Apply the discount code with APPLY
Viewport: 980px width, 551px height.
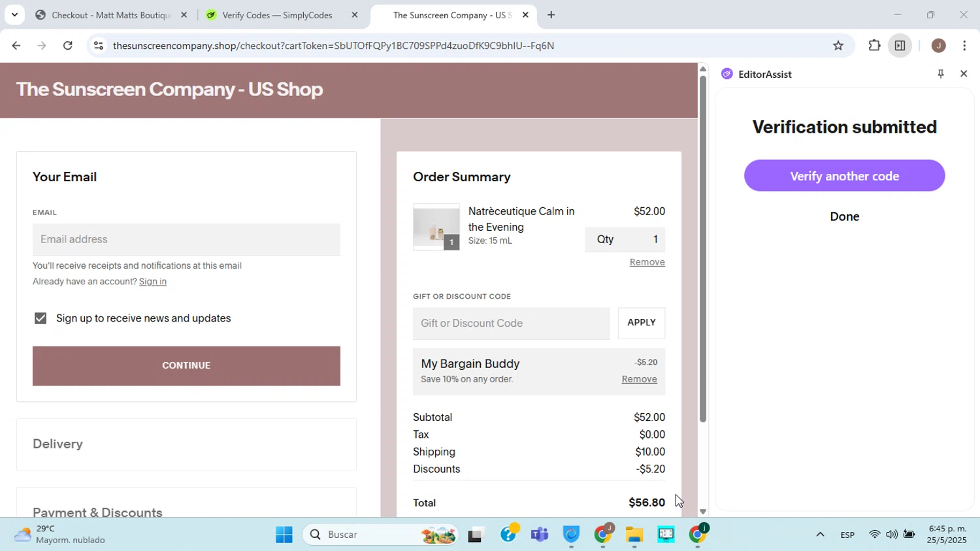pos(642,323)
